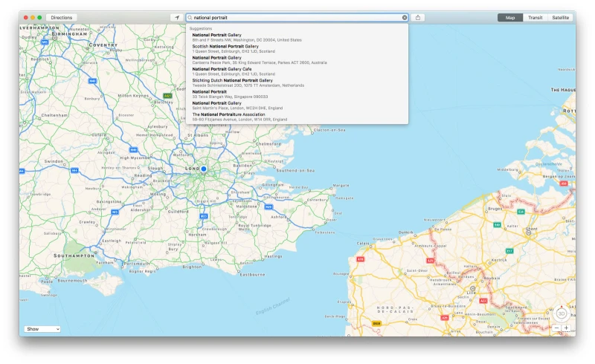Select National Portrait Gallery in Washington, DC
This screenshot has height=364, width=595.
pyautogui.click(x=245, y=37)
